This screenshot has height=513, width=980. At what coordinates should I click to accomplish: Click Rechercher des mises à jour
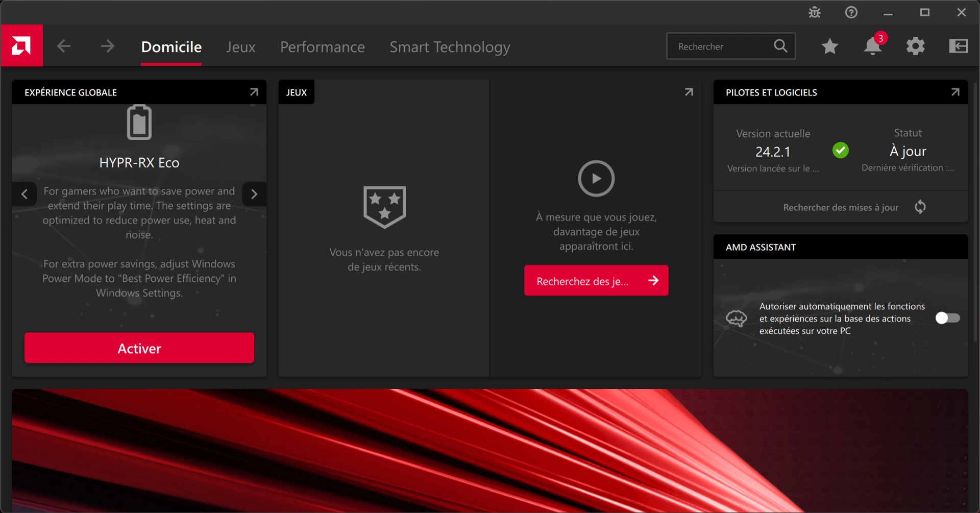[x=841, y=207]
